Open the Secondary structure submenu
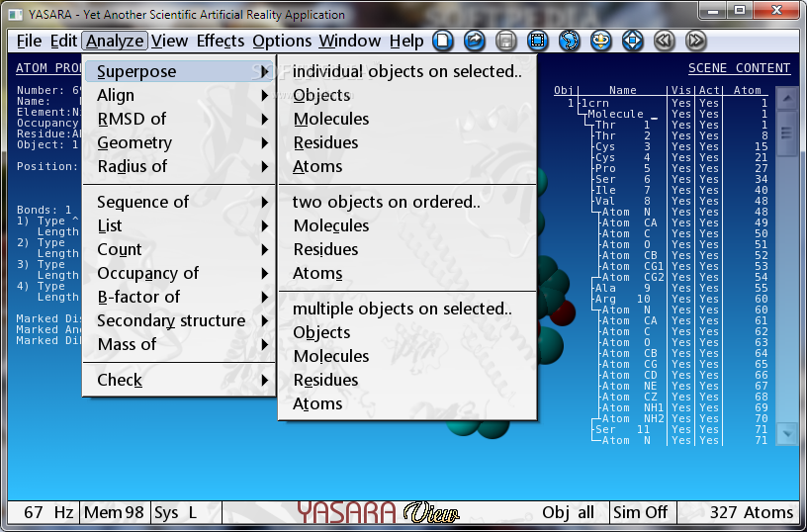807x532 pixels. (179, 320)
